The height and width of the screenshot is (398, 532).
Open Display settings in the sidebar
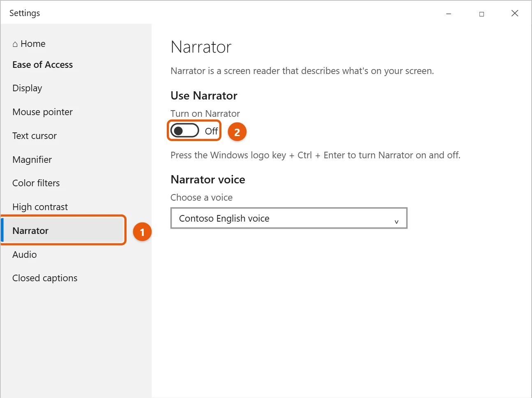tap(27, 88)
